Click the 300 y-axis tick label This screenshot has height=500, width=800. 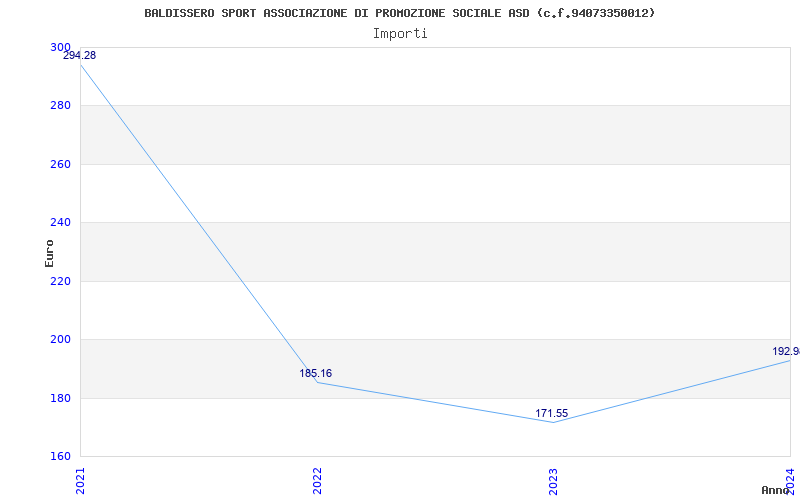tap(60, 47)
